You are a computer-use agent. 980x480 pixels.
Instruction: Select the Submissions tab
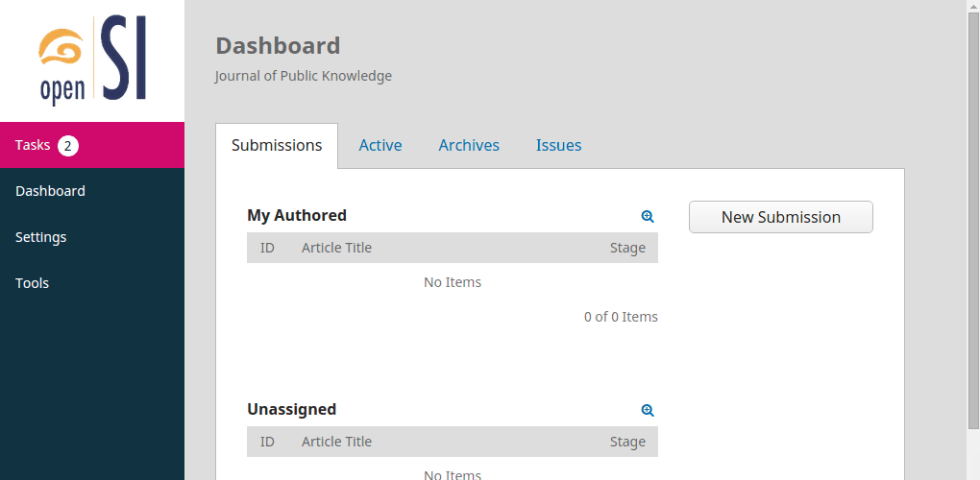coord(277,146)
